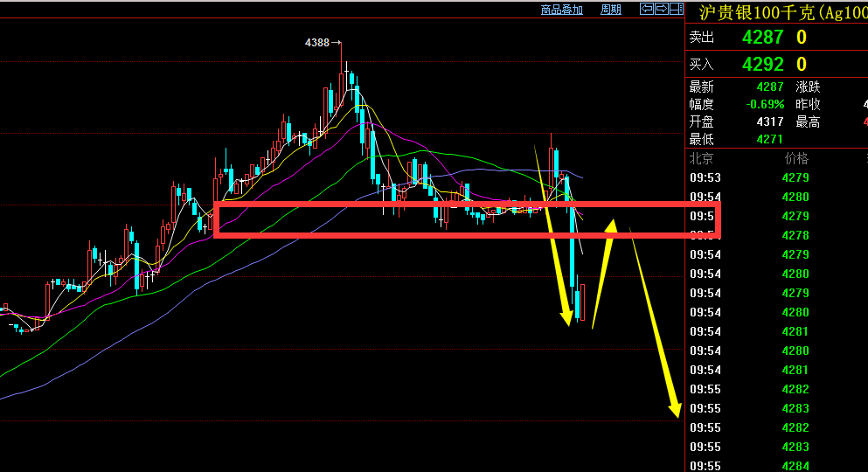Click the opening price 4317
Viewport: 868px width, 472px height.
tap(770, 121)
